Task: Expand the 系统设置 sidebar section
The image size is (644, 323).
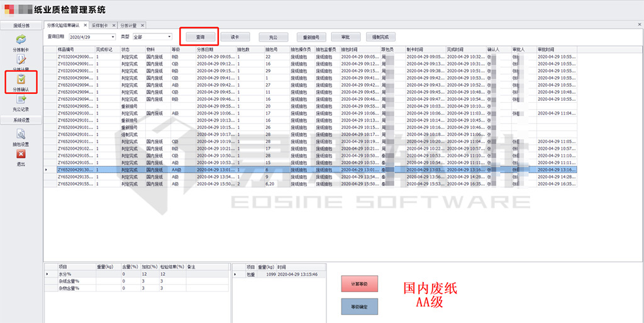Action: coord(21,120)
